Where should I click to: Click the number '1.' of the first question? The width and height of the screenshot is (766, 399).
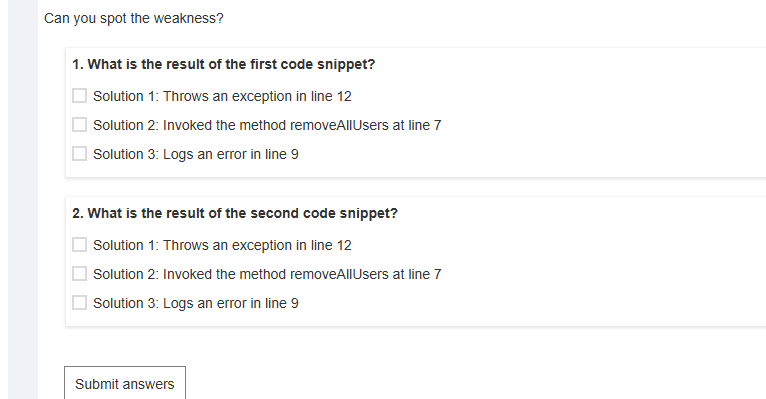pyautogui.click(x=78, y=64)
